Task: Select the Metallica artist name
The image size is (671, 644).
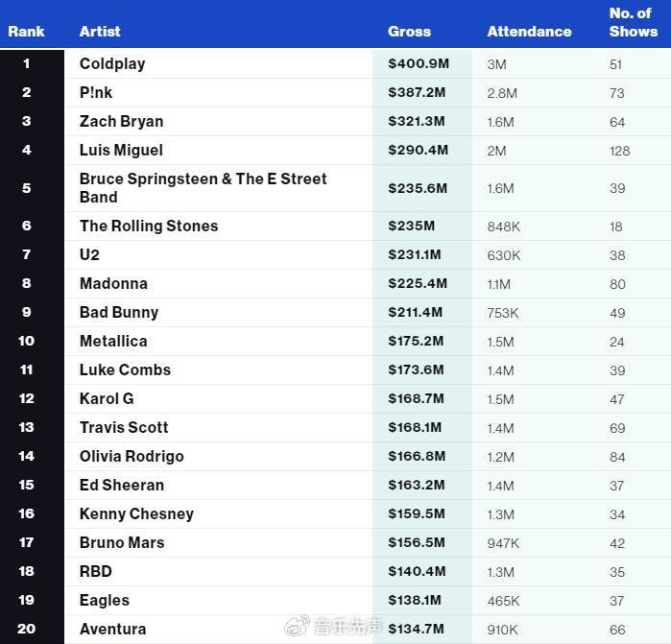Action: [113, 341]
